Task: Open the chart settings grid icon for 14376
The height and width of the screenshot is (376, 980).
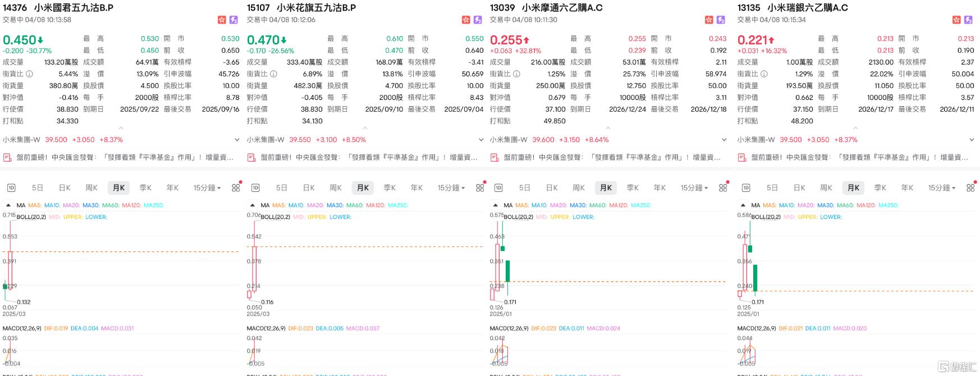Action: point(236,188)
